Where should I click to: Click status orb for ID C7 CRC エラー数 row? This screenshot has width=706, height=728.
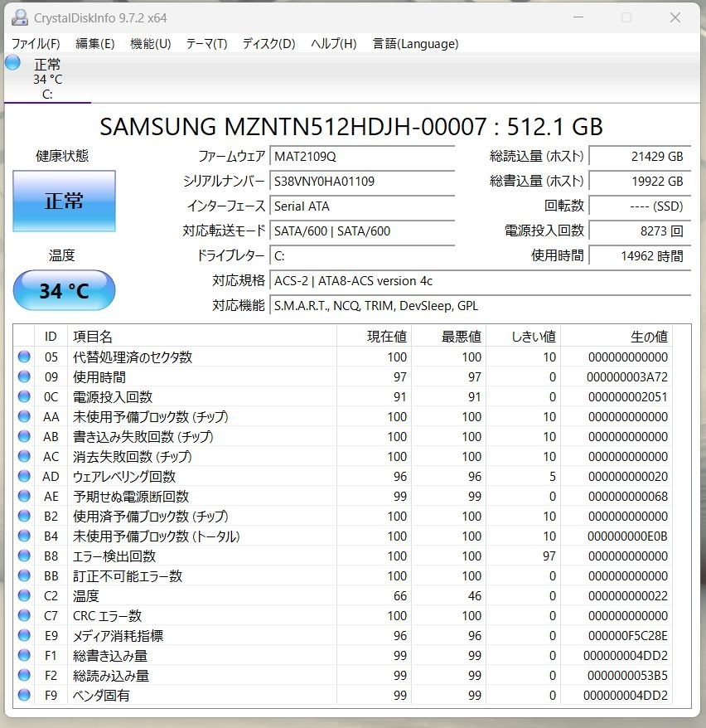pyautogui.click(x=24, y=615)
